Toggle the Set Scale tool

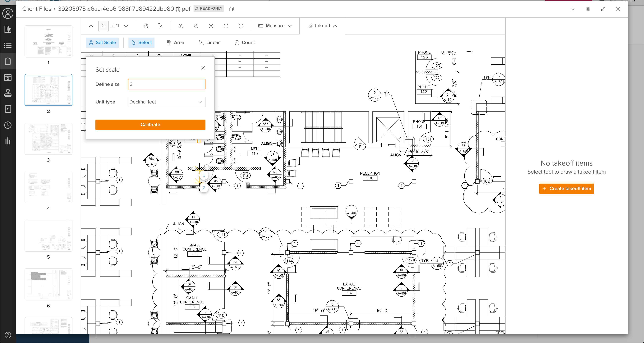click(102, 43)
